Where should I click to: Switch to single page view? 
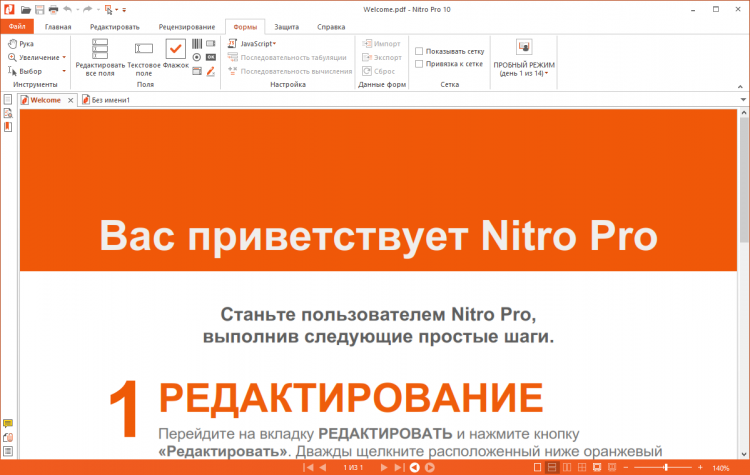537,467
